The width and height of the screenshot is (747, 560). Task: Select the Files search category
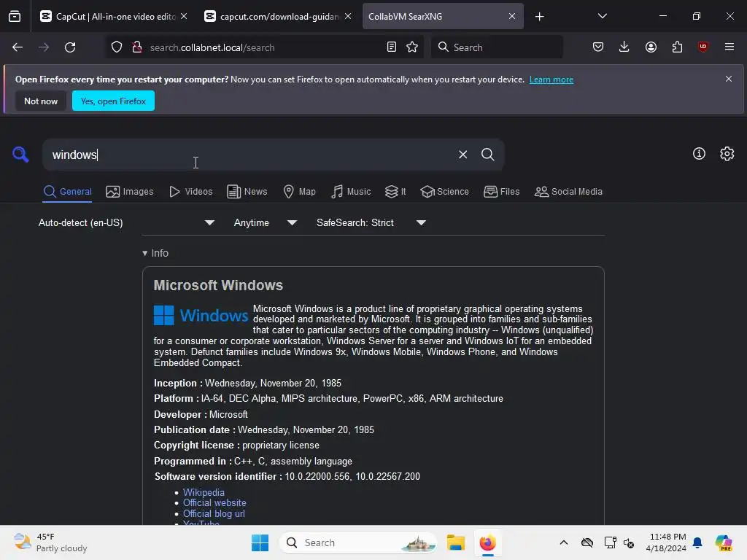501,192
